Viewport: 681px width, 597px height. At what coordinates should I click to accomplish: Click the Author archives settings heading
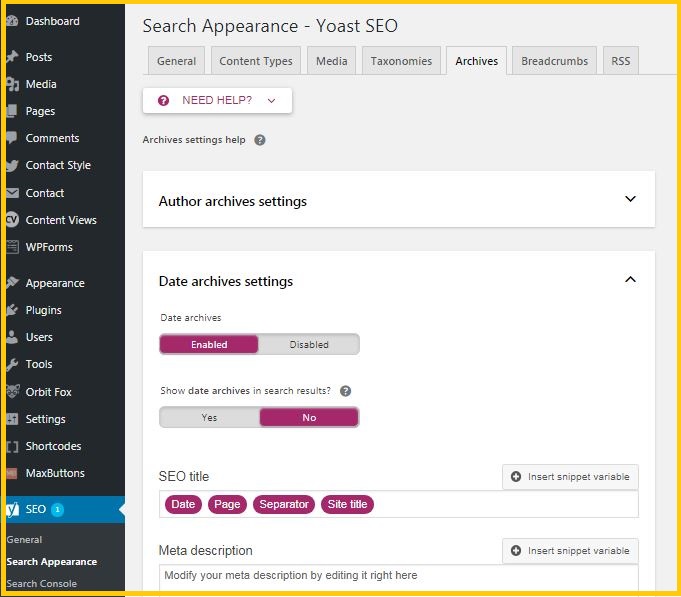point(233,201)
